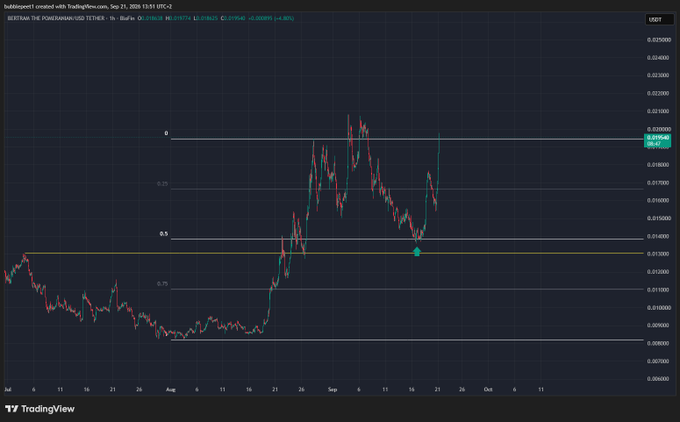Click the closing price value C0.019540
Screen dimensions: 680x422
tap(233, 18)
